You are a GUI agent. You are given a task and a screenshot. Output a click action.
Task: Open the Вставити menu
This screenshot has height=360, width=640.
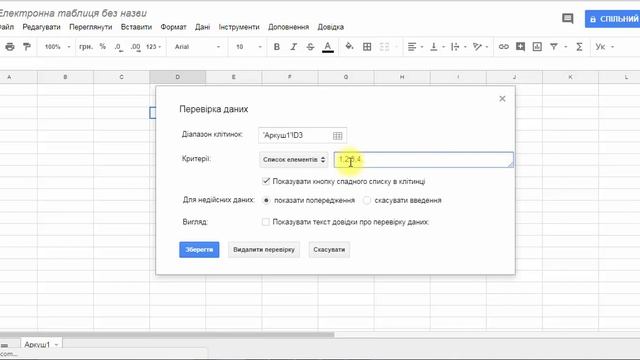(136, 27)
